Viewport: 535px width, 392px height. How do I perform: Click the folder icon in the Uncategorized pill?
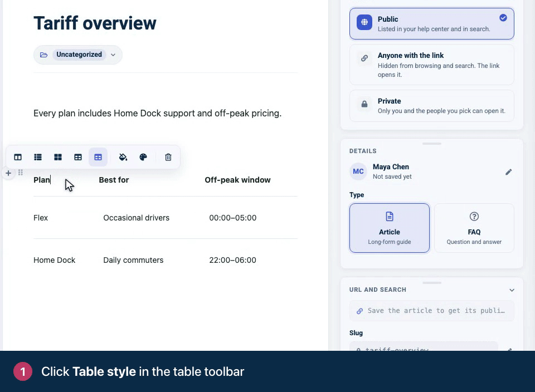tap(43, 55)
